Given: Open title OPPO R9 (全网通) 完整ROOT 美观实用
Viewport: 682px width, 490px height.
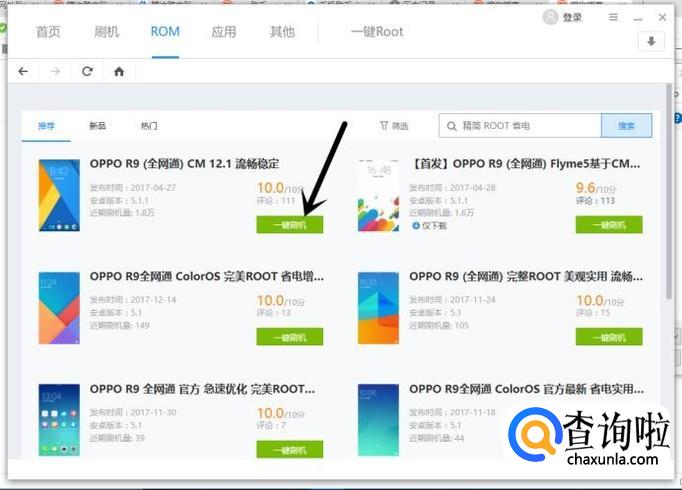Looking at the screenshot, I should point(526,277).
